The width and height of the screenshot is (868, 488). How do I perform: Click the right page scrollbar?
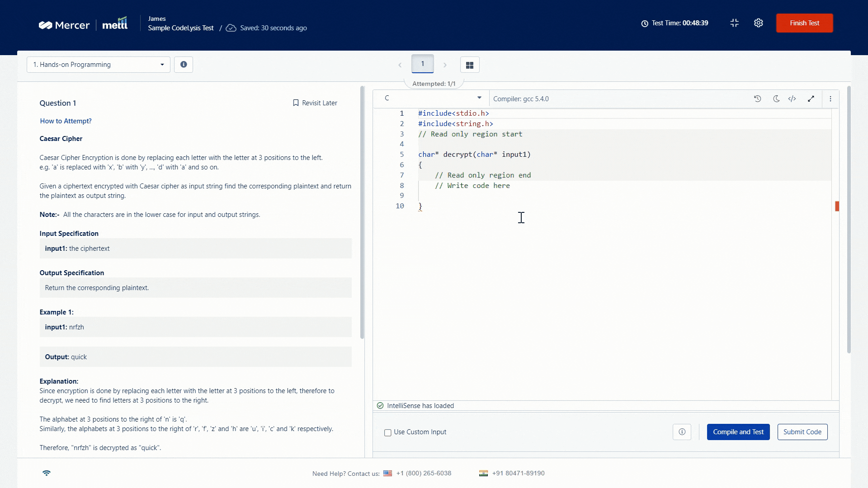pos(849,220)
